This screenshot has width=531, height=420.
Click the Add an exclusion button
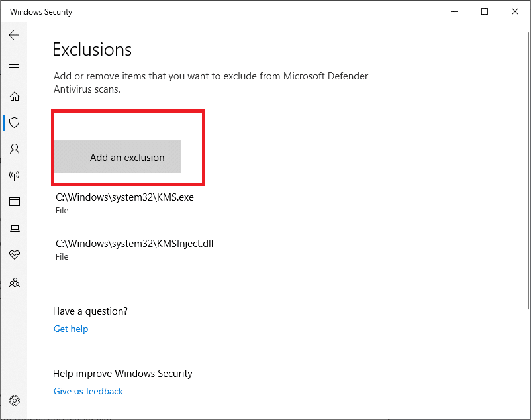pyautogui.click(x=118, y=157)
